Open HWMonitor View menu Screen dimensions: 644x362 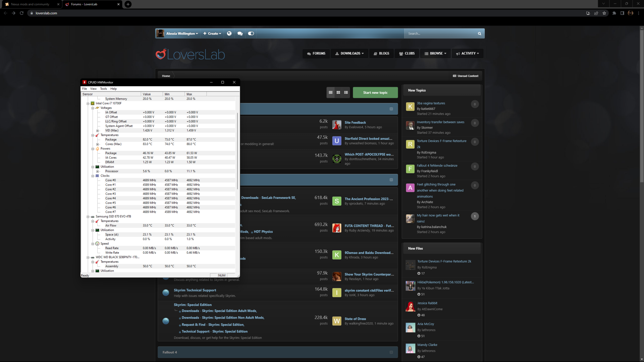(93, 89)
